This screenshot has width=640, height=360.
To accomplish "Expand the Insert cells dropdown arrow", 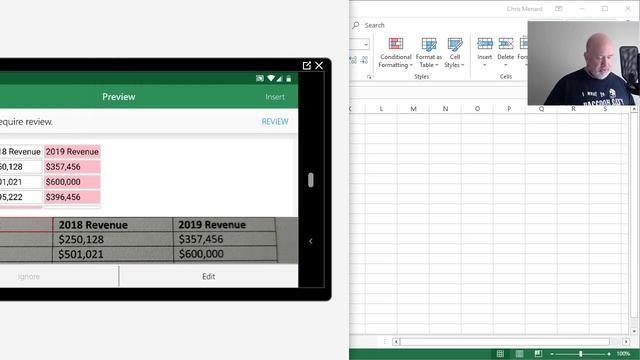I will (484, 65).
